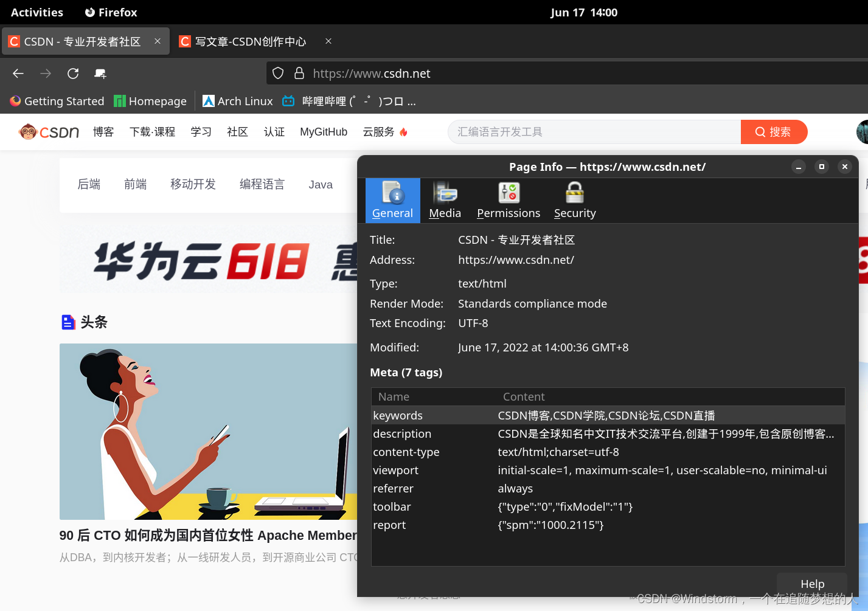Select the description meta row

tap(608, 433)
